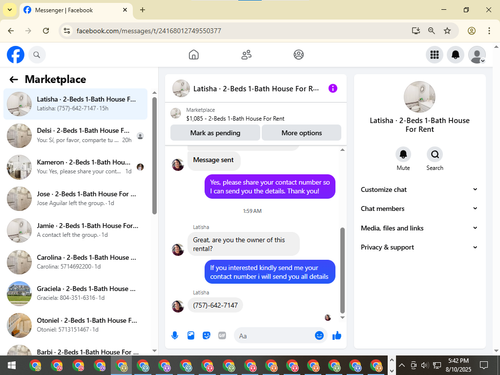Expand Customize chat section
Image resolution: width=500 pixels, height=375 pixels.
tap(419, 189)
